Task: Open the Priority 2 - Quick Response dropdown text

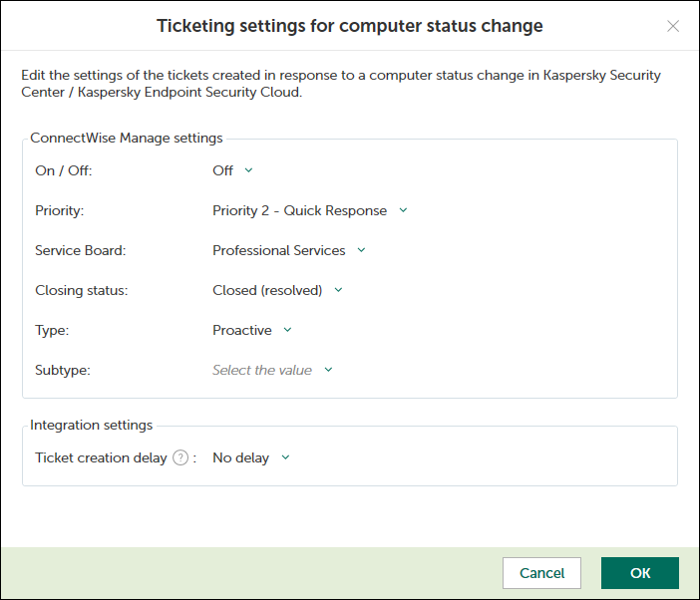Action: (x=299, y=210)
